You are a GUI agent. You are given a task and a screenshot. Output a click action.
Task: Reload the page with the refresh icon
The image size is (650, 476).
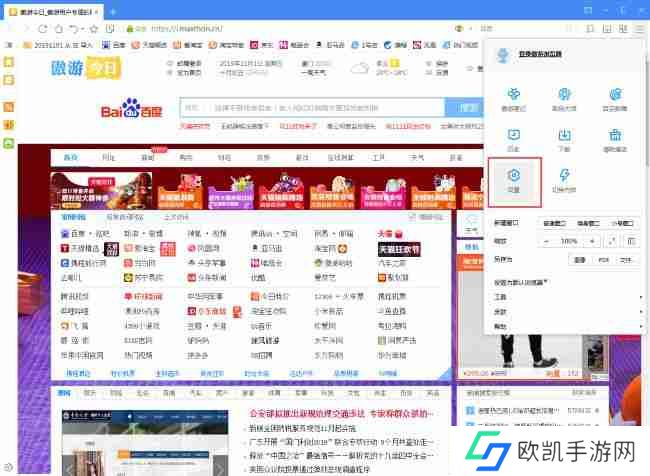pyautogui.click(x=42, y=29)
